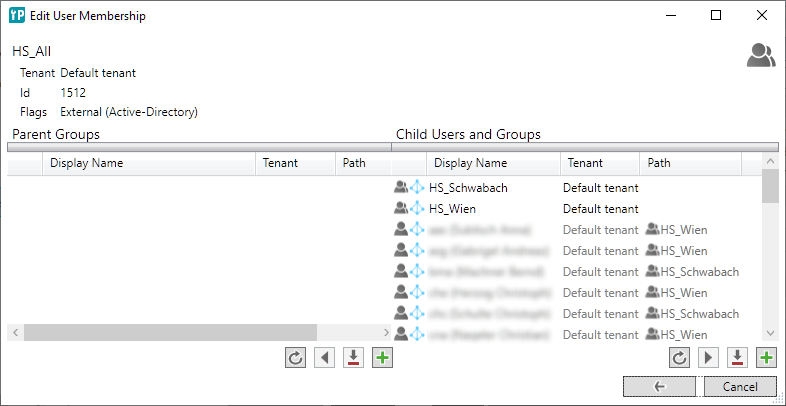Click the Active Directory icon in the HS_Wien row
Image resolution: width=786 pixels, height=406 pixels.
click(x=417, y=209)
